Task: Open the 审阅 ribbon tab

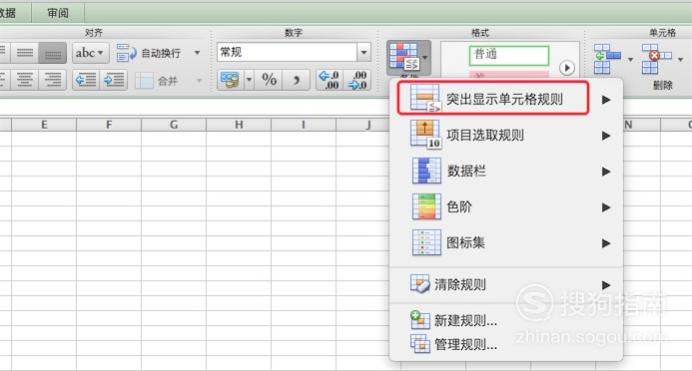Action: 58,13
